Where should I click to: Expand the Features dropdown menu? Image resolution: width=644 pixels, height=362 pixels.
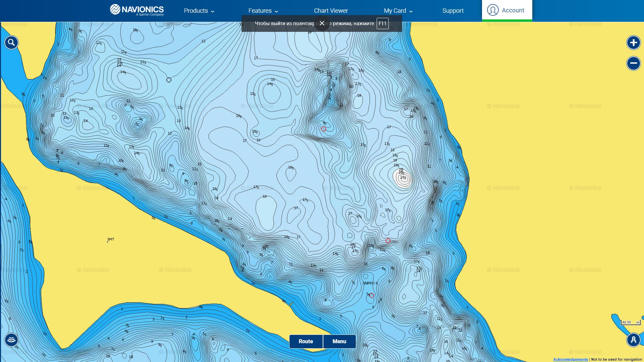263,11
